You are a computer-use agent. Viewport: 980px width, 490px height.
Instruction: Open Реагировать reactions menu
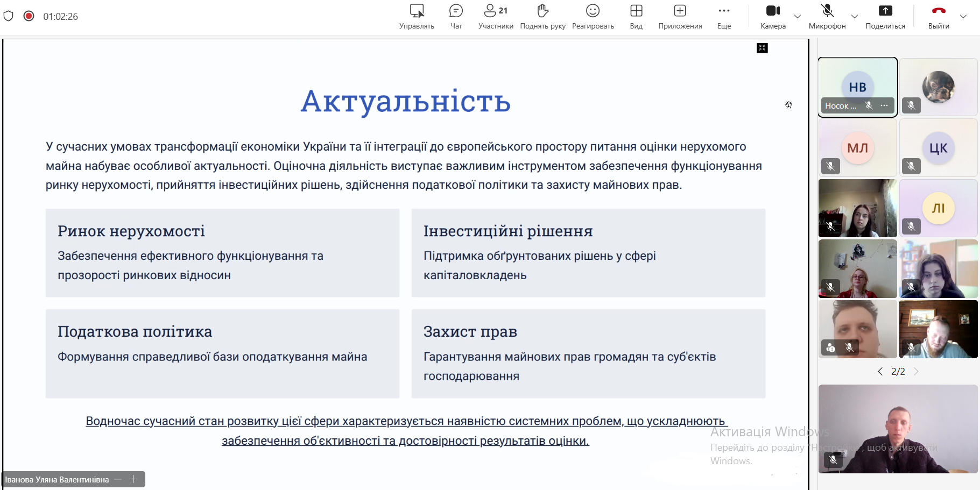coord(593,16)
